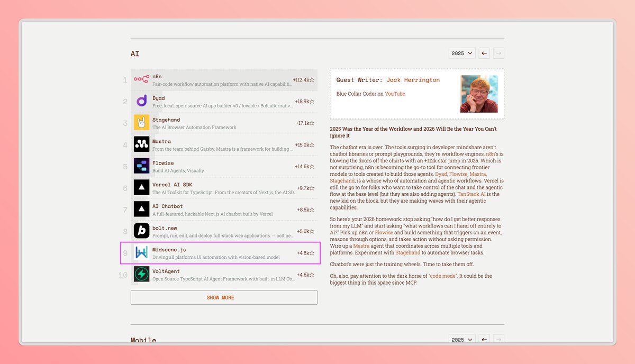Click the Vercel AI SDK triangle logo
The height and width of the screenshot is (364, 635).
141,188
